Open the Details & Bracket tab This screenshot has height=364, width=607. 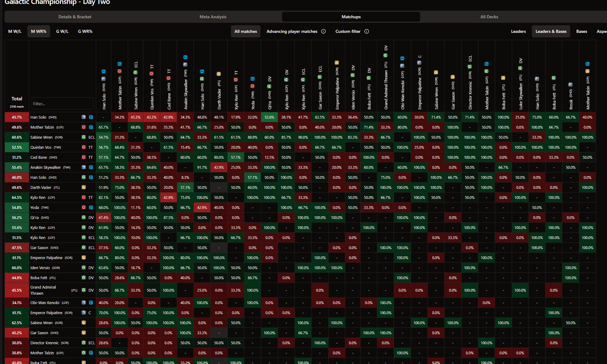(75, 17)
